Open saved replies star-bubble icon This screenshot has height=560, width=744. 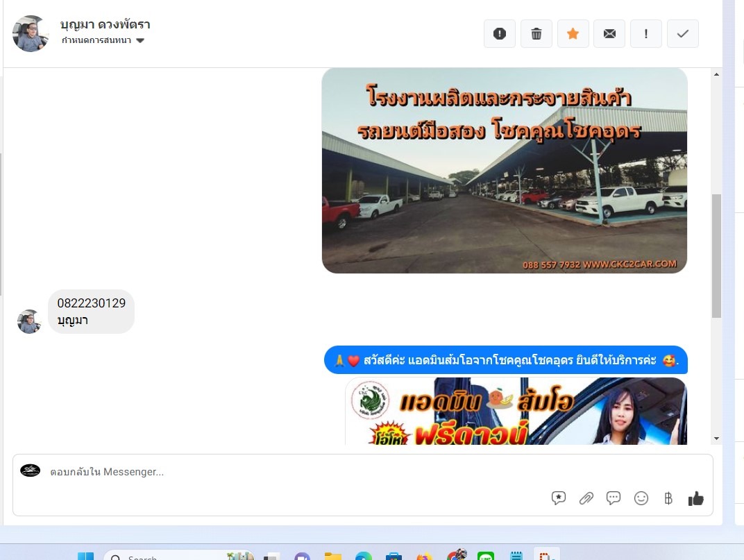559,498
